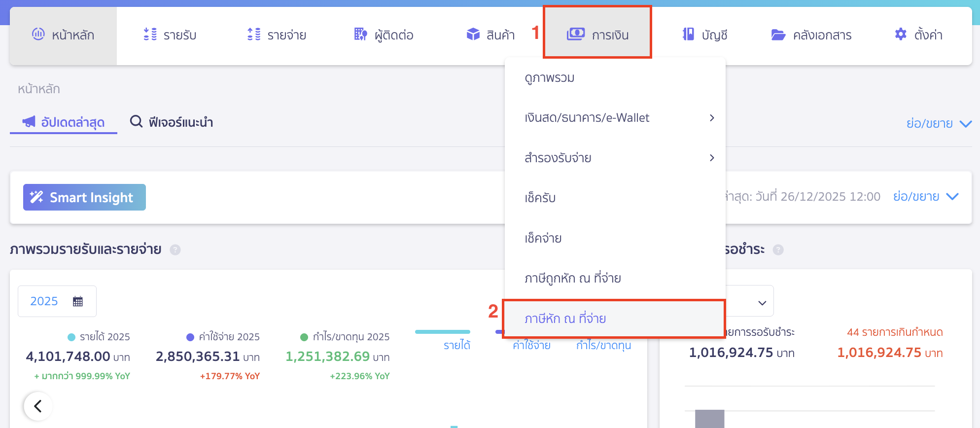Viewport: 980px width, 428px height.
Task: Expand เงินสด/ธนาคาร/e-Wallet submenu arrow
Action: tap(712, 118)
